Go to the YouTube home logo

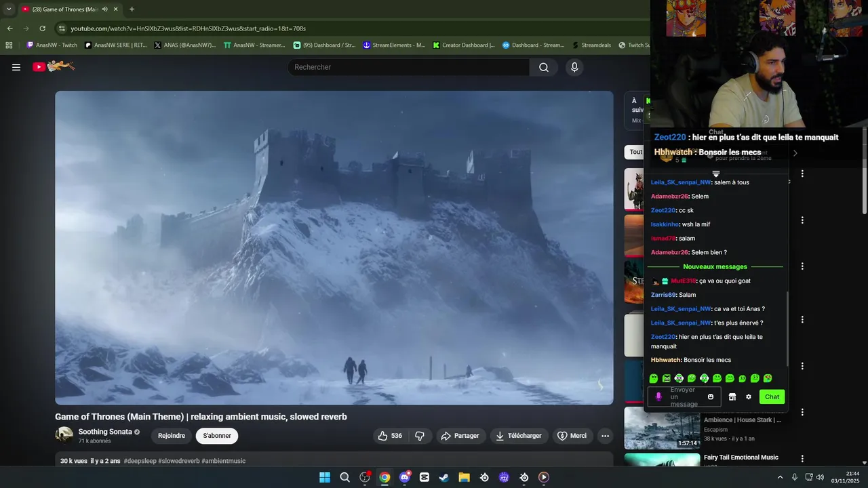(x=54, y=66)
